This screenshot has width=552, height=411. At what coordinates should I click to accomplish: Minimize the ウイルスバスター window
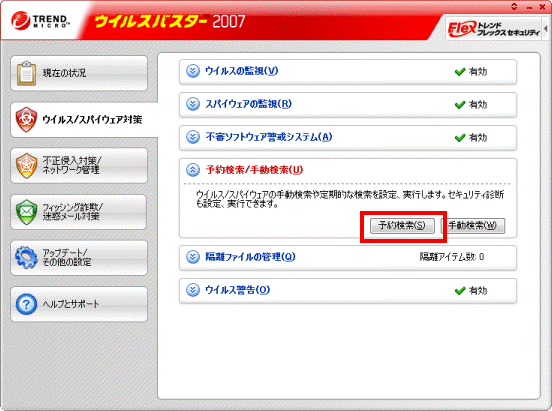point(529,7)
